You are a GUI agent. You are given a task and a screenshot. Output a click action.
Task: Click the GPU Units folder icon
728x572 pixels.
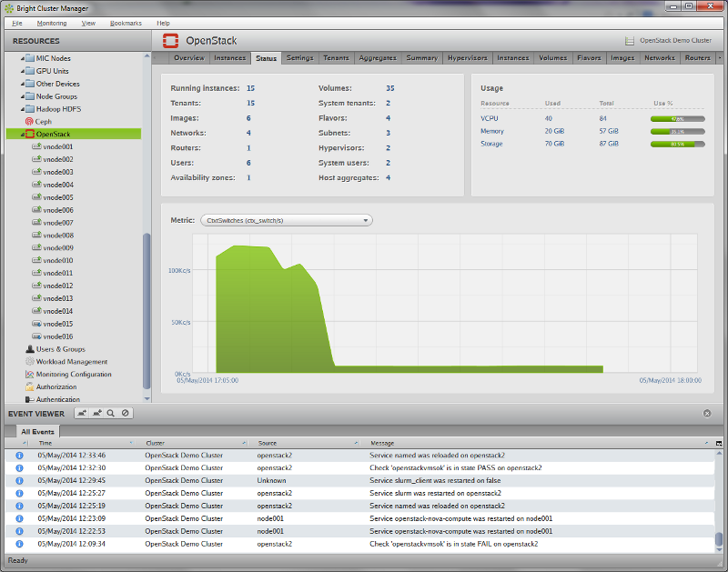coord(30,71)
